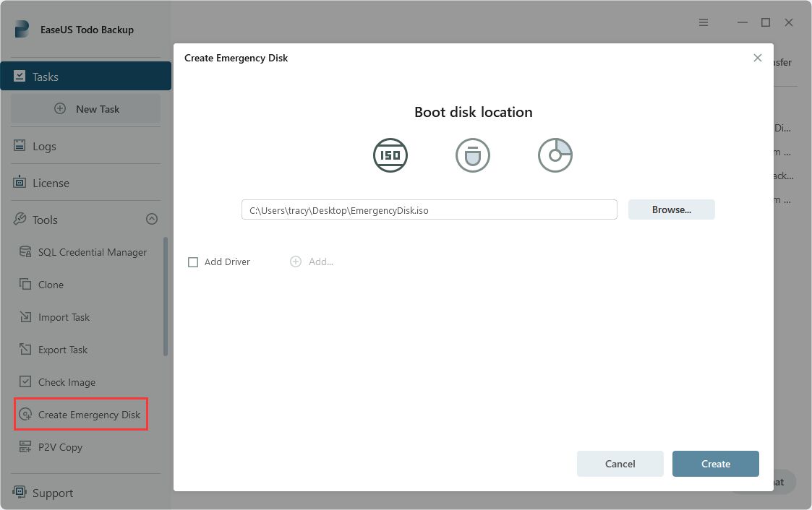The height and width of the screenshot is (510, 812).
Task: Select the ISO boot disk option
Action: [x=390, y=155]
